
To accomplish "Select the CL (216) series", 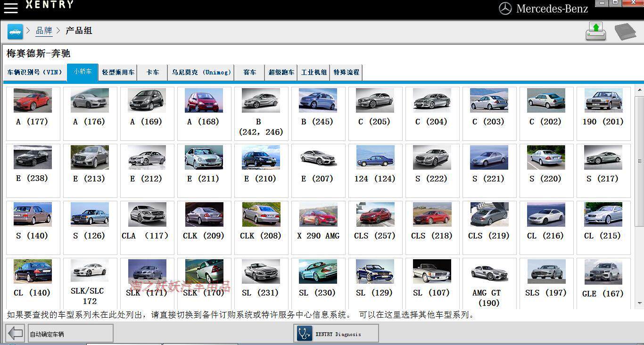I will click(546, 228).
